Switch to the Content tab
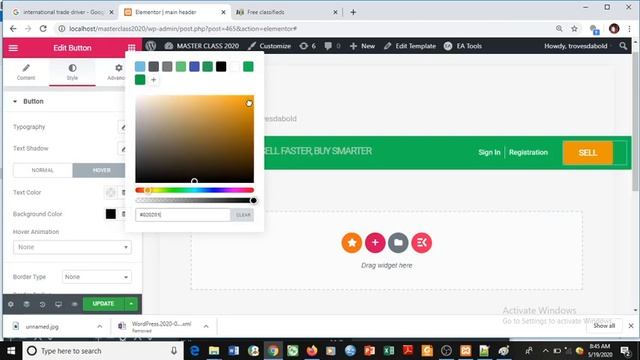The height and width of the screenshot is (360, 640). pos(26,72)
